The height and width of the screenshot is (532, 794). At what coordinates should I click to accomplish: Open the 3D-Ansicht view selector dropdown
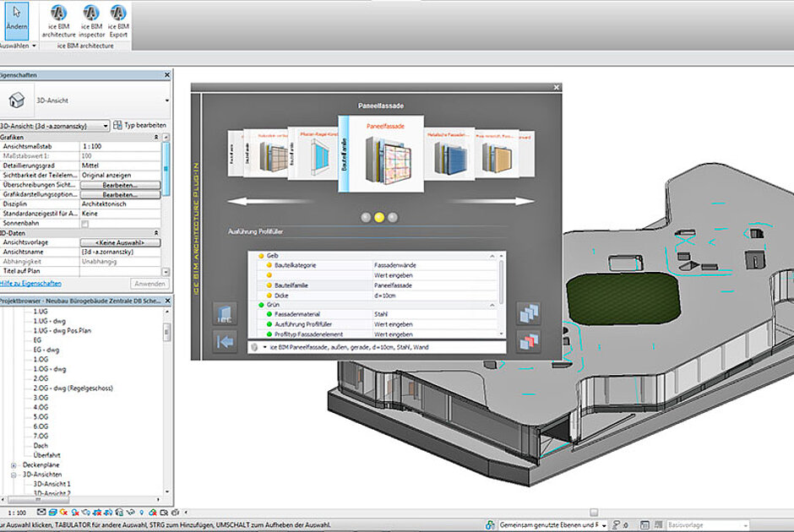(x=55, y=126)
